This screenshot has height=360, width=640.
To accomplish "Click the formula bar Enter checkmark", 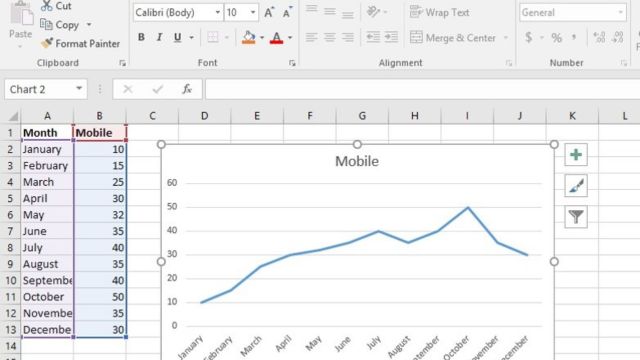I will tap(158, 89).
